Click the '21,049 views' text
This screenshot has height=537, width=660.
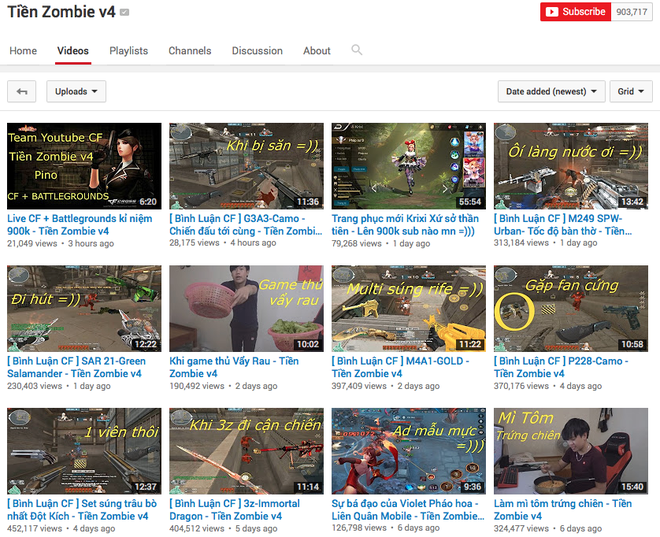point(32,244)
